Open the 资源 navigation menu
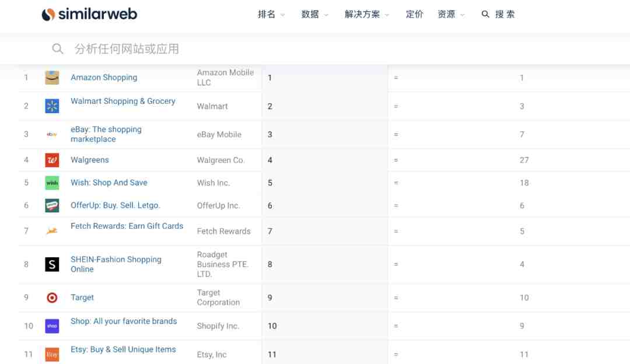 446,14
